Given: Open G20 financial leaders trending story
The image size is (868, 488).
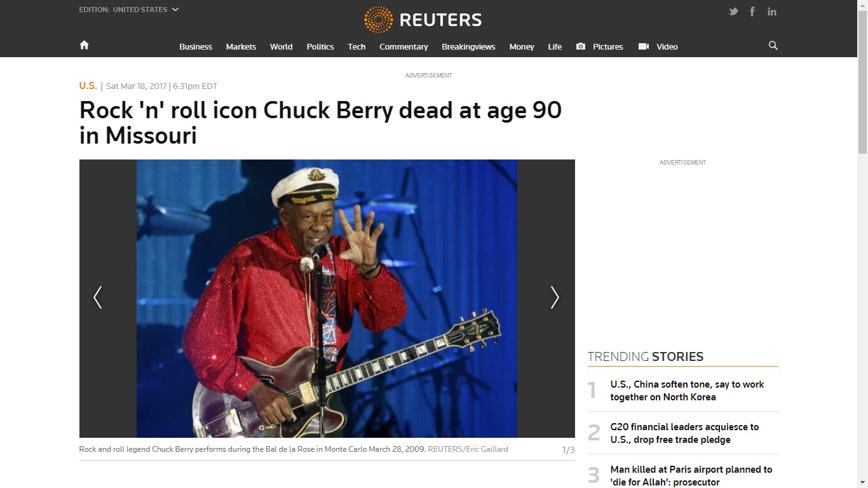Looking at the screenshot, I should point(685,433).
